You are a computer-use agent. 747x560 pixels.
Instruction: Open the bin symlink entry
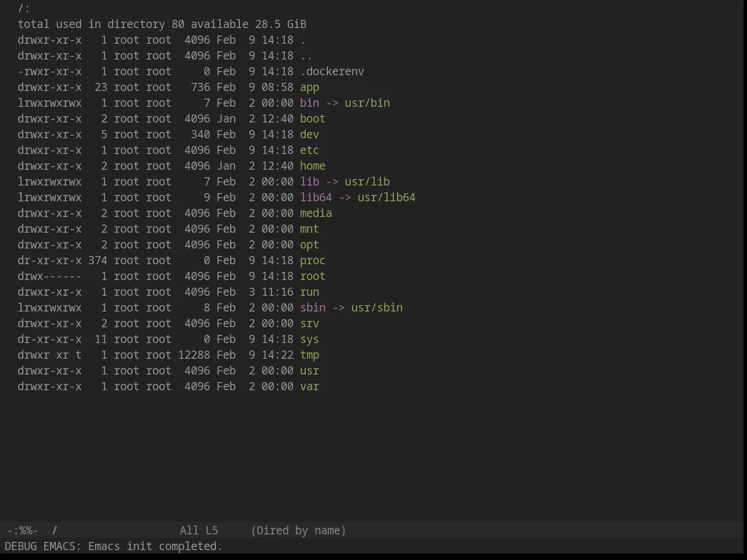coord(309,103)
